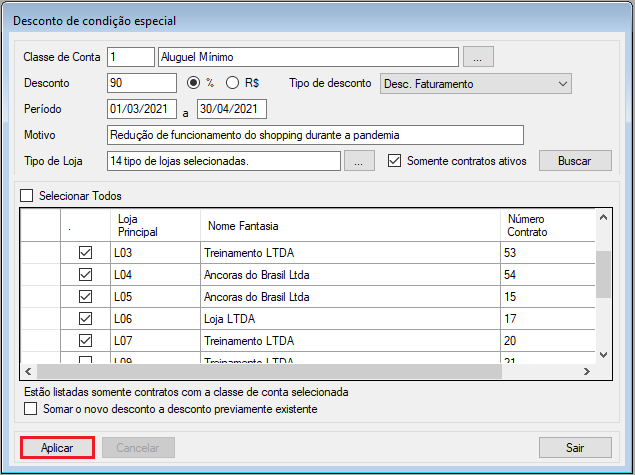Toggle Somente contratos ativos checkbox
Image resolution: width=635 pixels, height=475 pixels.
[x=394, y=161]
